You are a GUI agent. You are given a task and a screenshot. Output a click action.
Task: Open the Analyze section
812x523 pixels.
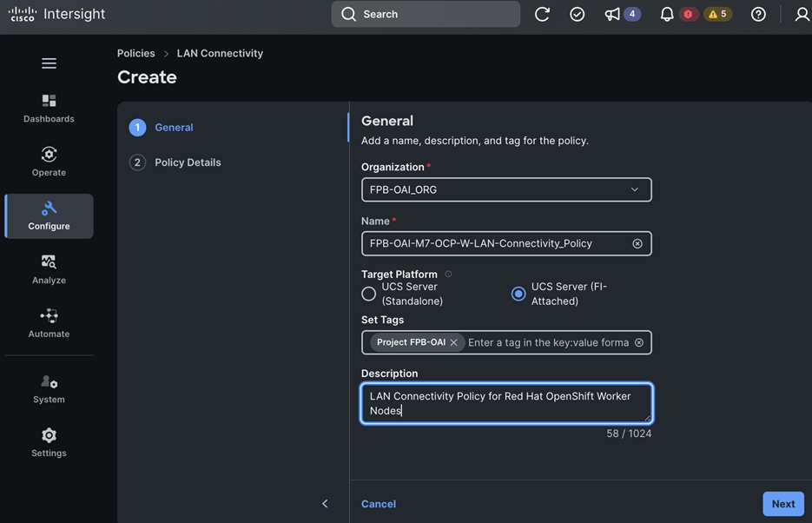pyautogui.click(x=49, y=270)
